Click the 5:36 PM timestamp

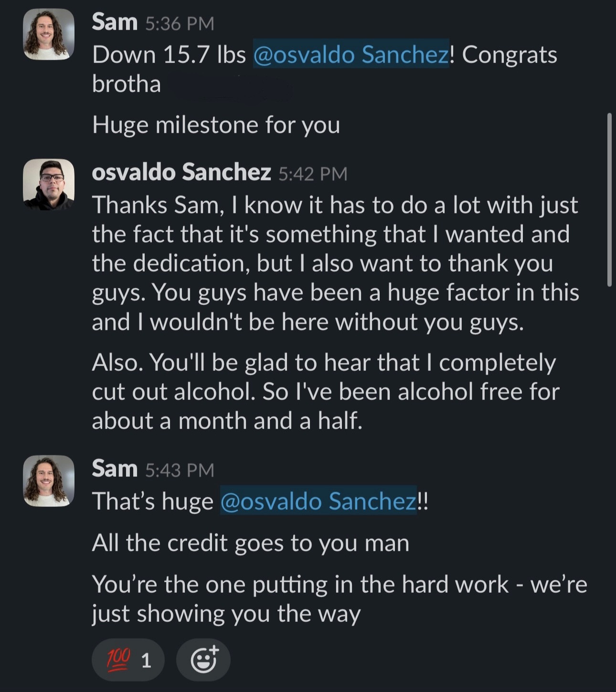180,24
